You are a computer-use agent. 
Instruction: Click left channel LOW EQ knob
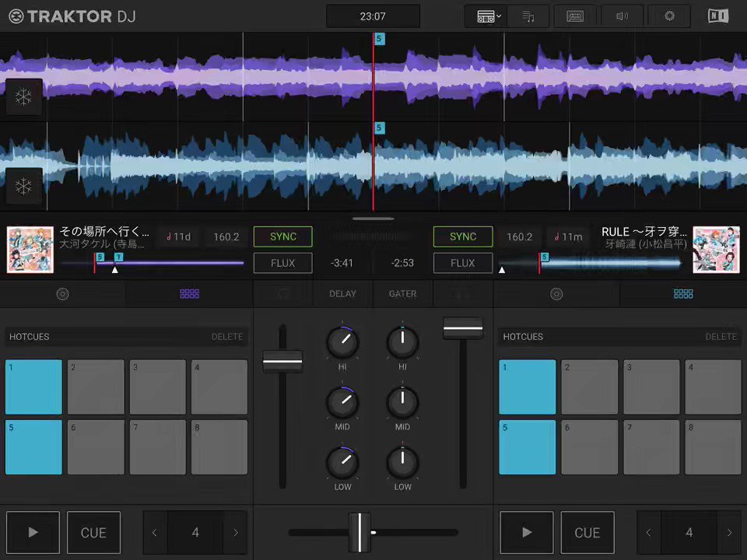coord(342,462)
